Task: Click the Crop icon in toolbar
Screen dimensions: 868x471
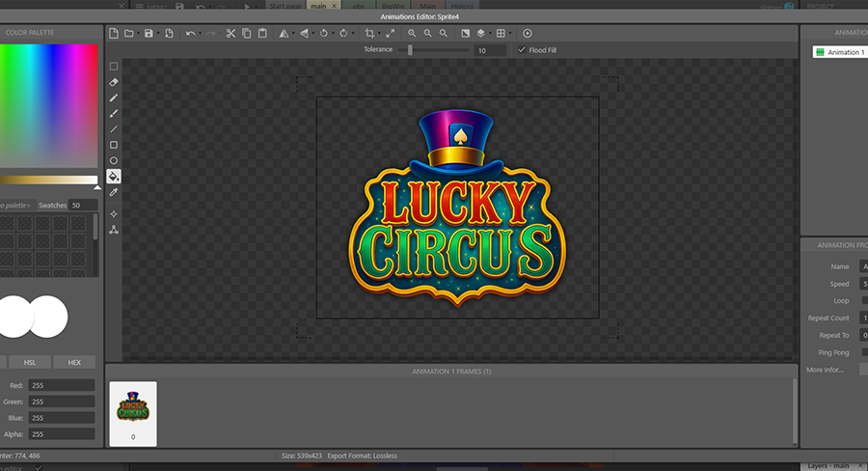Action: tap(369, 34)
